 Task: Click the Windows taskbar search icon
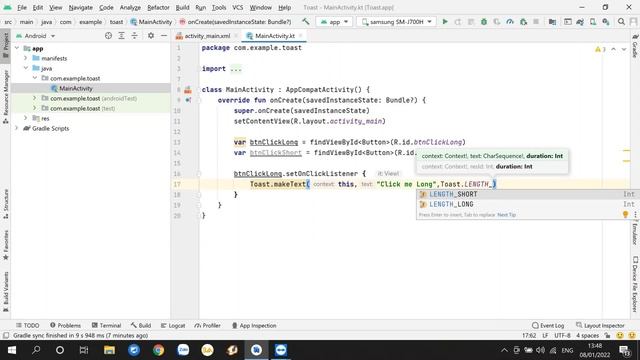click(x=36, y=350)
